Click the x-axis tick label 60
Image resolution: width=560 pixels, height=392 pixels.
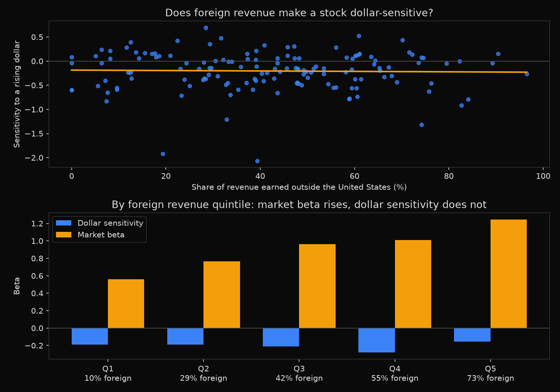coord(355,176)
